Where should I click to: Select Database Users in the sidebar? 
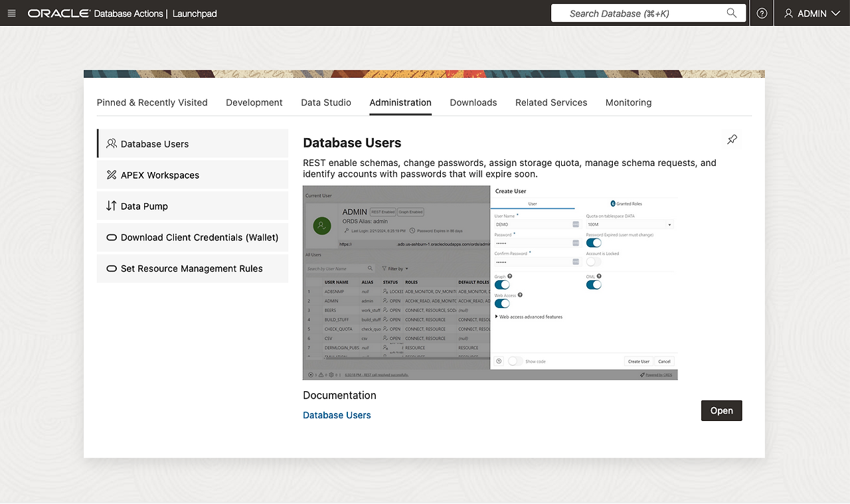tap(193, 143)
